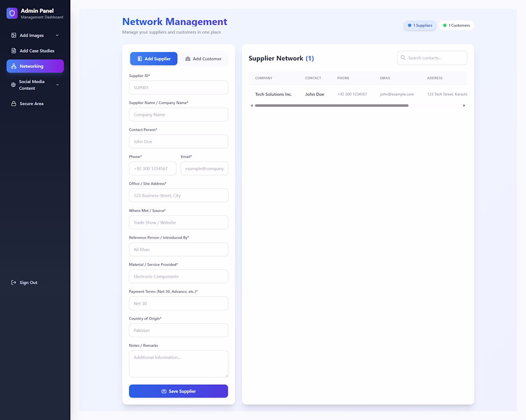Viewport: 526px width, 420px height.
Task: Click the Network Management heading
Action: (x=175, y=22)
